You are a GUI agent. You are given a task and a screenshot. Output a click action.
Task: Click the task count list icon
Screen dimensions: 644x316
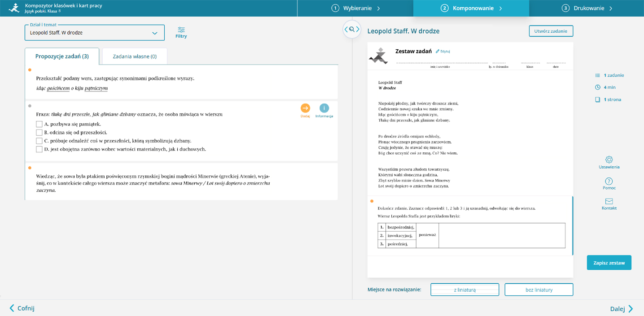[597, 75]
